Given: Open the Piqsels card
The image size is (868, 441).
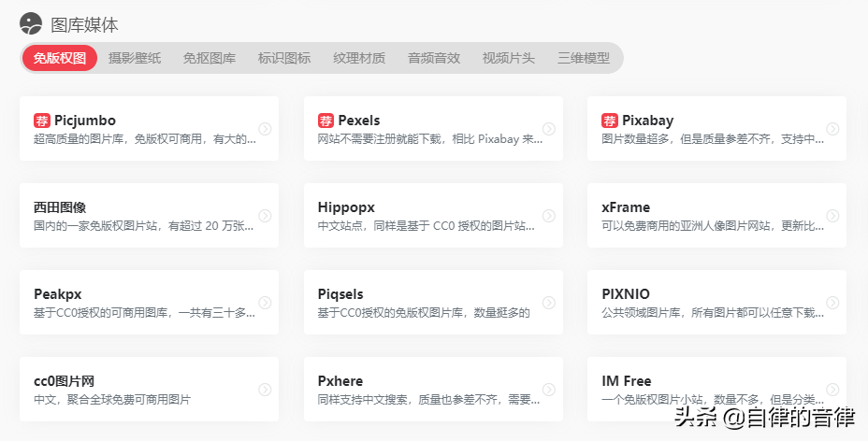Looking at the screenshot, I should click(x=433, y=303).
